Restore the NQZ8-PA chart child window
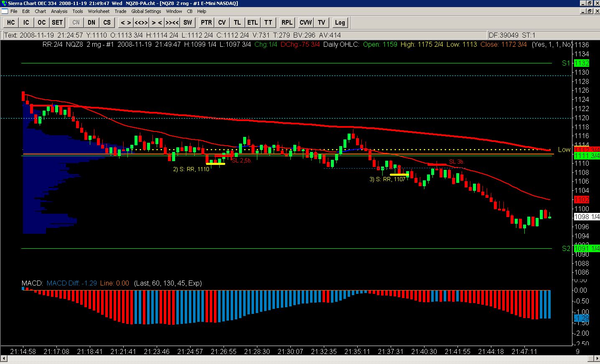 [x=589, y=11]
